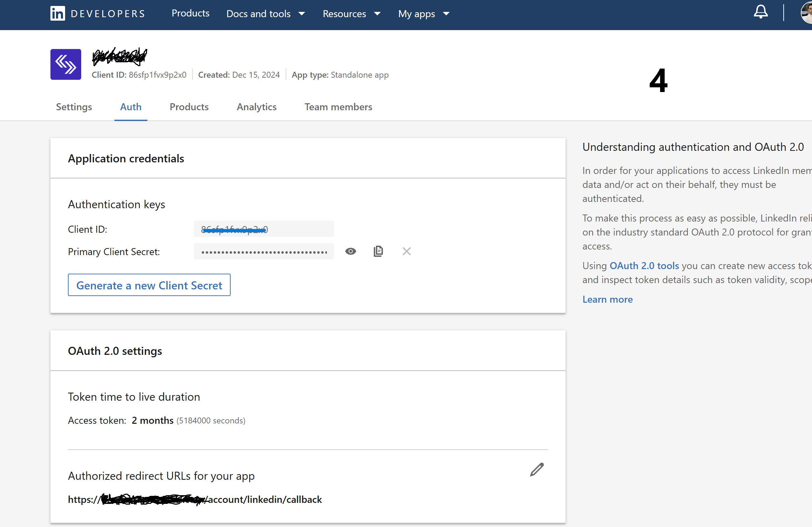812x527 pixels.
Task: Expand the Docs and tools dropdown
Action: click(266, 14)
